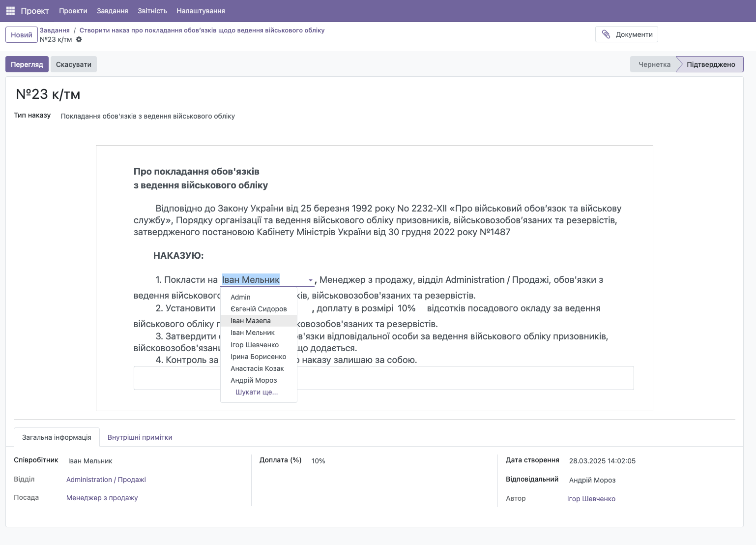Choose Євгеній Сидоров in the dropdown

tap(259, 309)
